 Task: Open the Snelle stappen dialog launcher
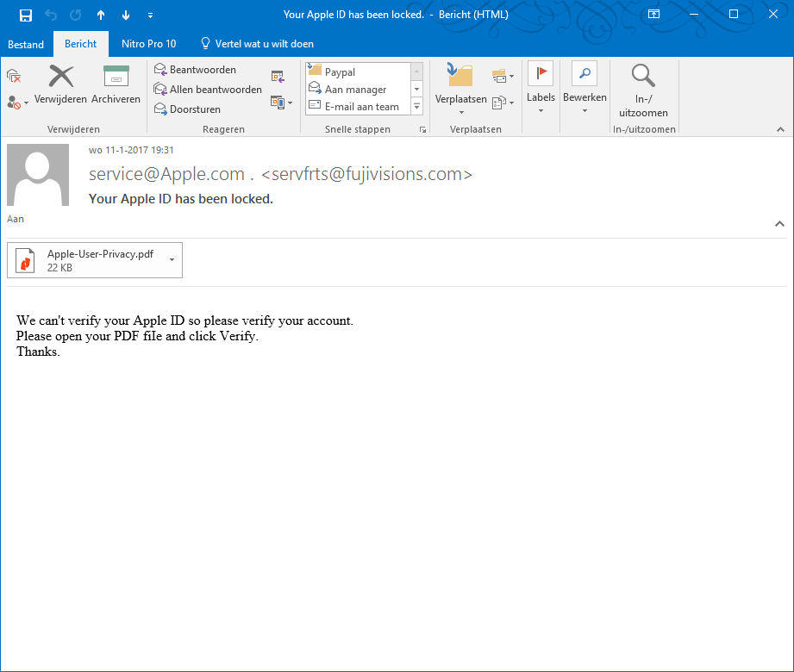[422, 130]
